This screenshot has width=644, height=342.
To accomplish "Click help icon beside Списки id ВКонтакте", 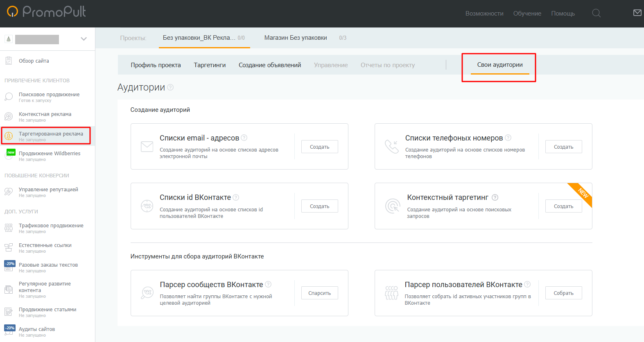I will (236, 197).
